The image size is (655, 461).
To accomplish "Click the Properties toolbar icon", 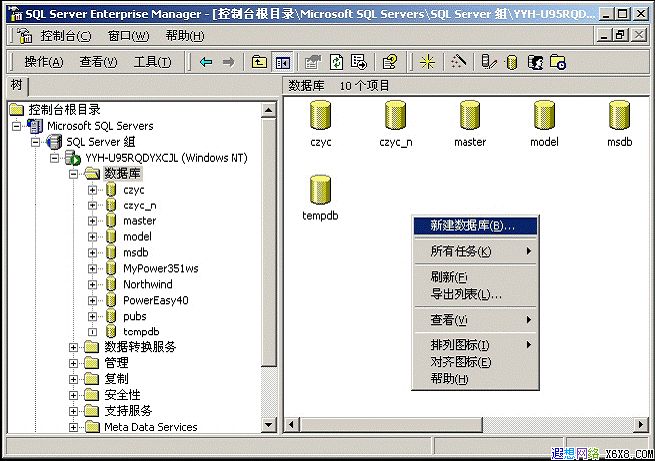I will coord(313,62).
